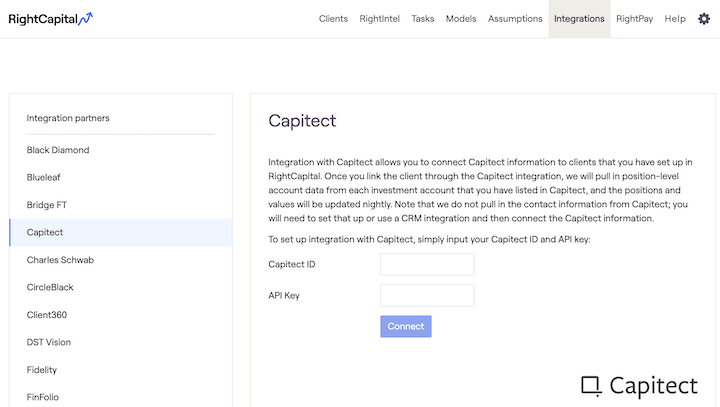Open Assumptions in top navigation
Viewport: 720px width, 407px height.
pos(515,19)
